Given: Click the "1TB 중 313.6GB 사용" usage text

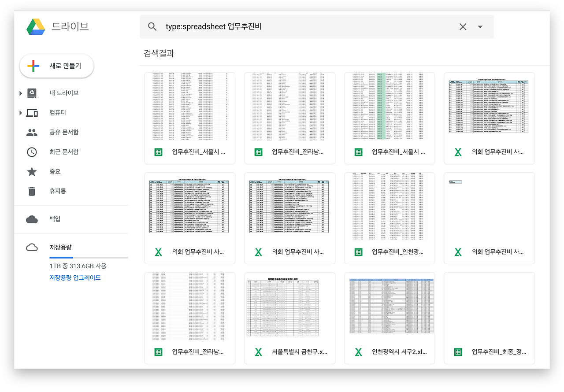Looking at the screenshot, I should pyautogui.click(x=78, y=266).
